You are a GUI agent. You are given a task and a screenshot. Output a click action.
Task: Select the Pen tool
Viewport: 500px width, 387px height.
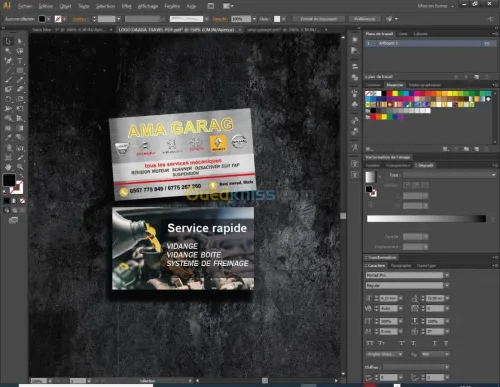pos(8,61)
